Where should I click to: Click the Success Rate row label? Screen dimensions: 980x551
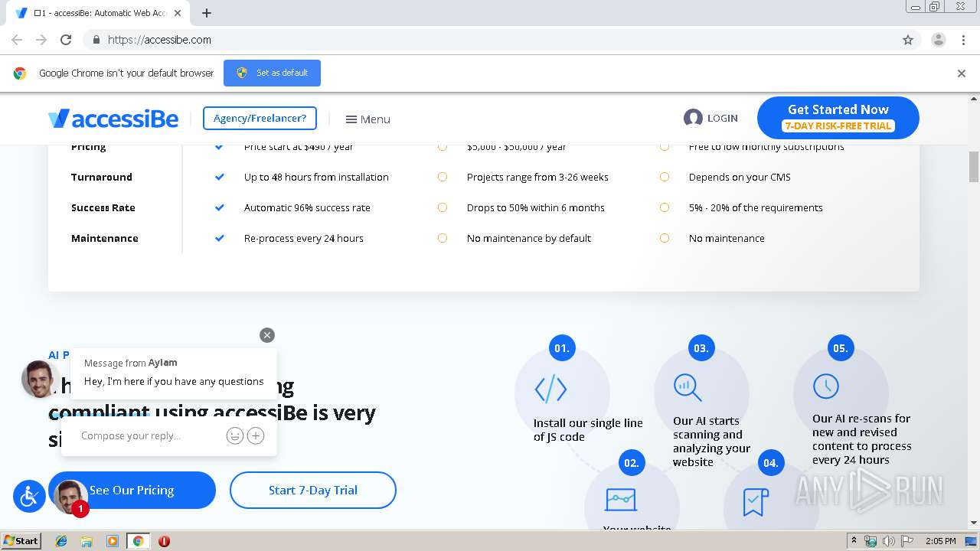pyautogui.click(x=103, y=207)
